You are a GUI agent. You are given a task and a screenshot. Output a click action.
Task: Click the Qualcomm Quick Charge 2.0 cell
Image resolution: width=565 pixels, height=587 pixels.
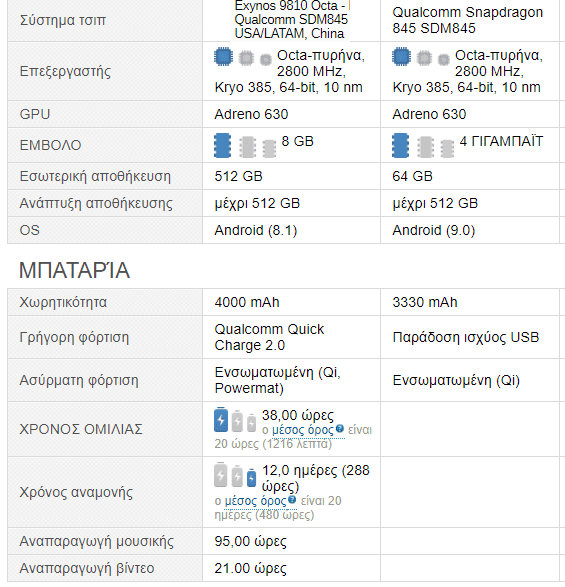click(291, 337)
